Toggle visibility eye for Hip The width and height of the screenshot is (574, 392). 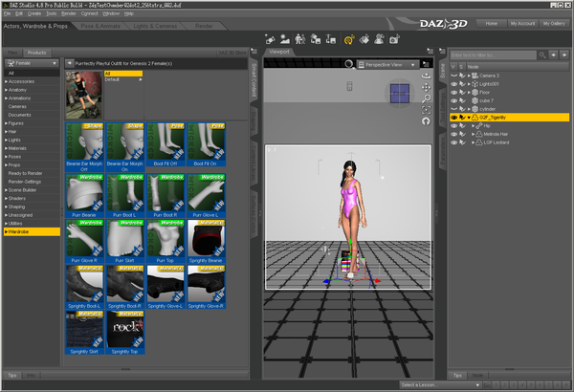[x=453, y=125]
